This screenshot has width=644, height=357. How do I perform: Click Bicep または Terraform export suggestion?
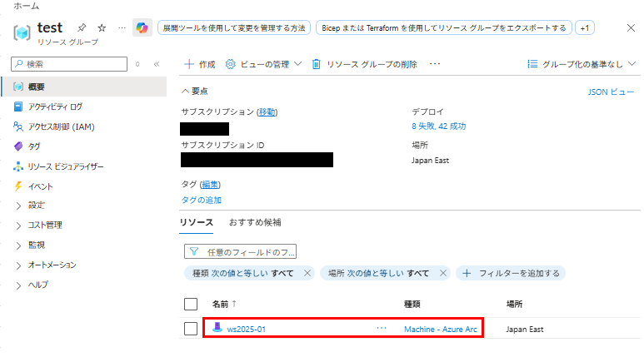[443, 28]
